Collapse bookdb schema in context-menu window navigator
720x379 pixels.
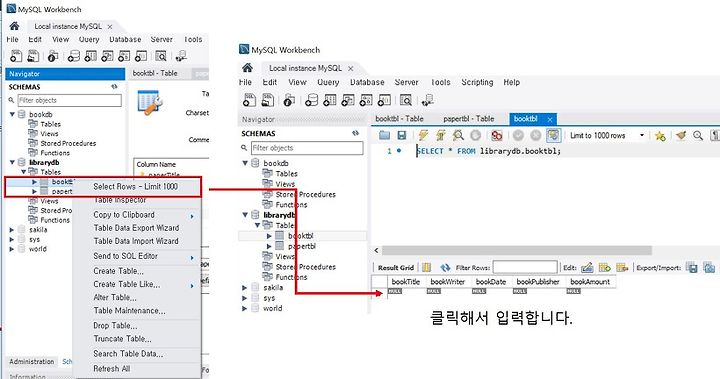[x=12, y=114]
